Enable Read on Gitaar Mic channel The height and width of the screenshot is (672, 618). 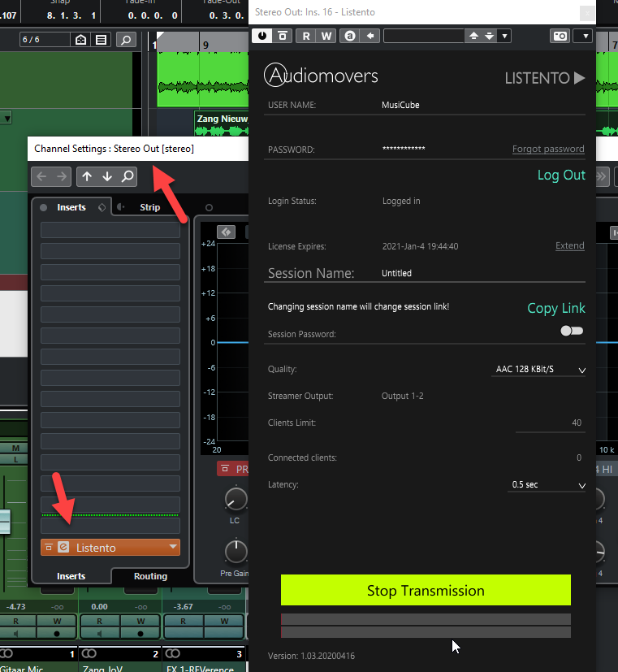pos(16,621)
